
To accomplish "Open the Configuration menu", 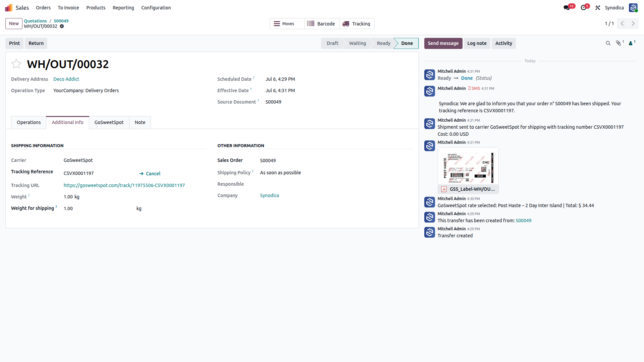I will click(x=156, y=8).
